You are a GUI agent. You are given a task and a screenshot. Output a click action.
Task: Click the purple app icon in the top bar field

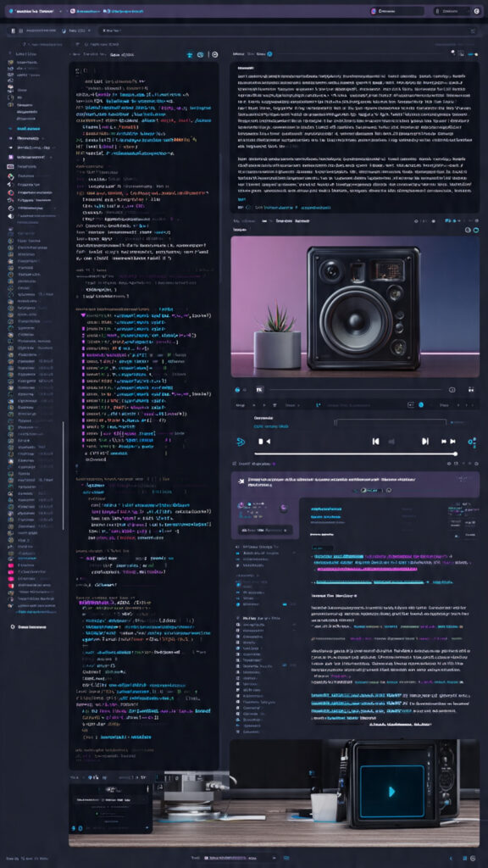pyautogui.click(x=373, y=10)
